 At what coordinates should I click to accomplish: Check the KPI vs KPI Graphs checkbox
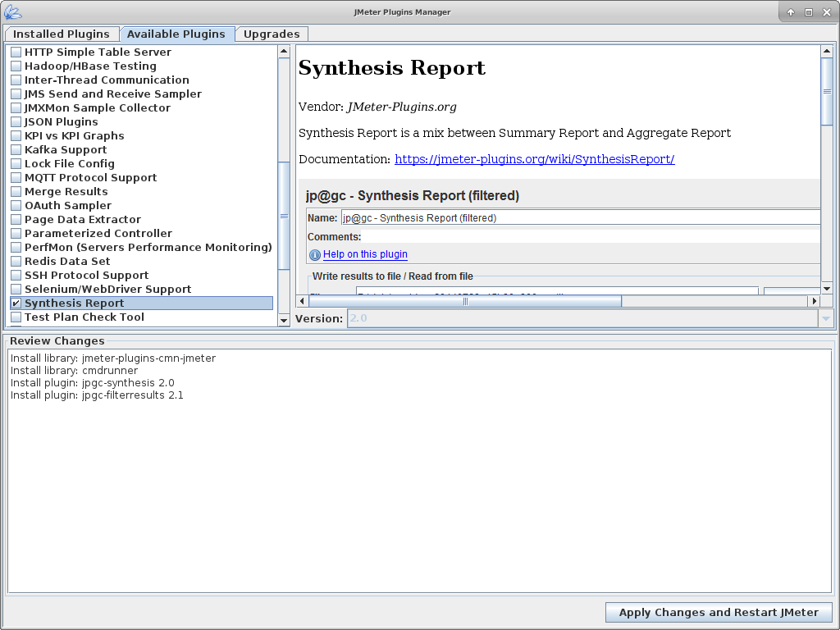click(x=16, y=135)
